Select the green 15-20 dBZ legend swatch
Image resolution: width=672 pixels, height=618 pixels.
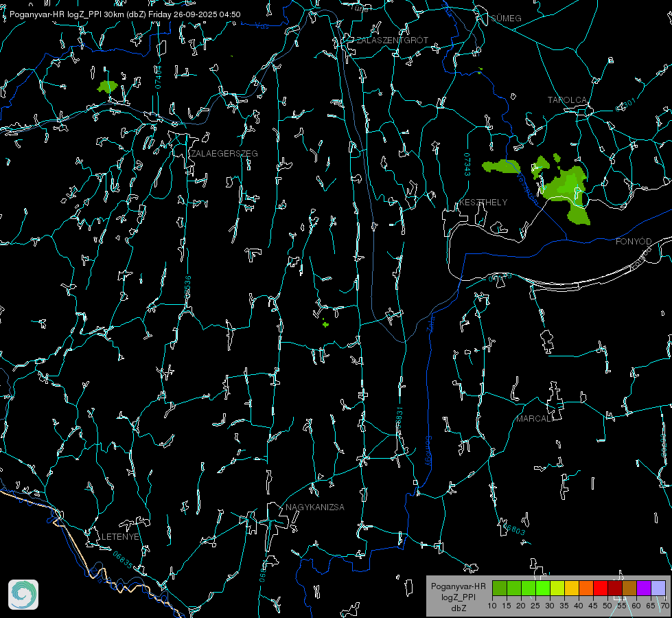coord(514,588)
